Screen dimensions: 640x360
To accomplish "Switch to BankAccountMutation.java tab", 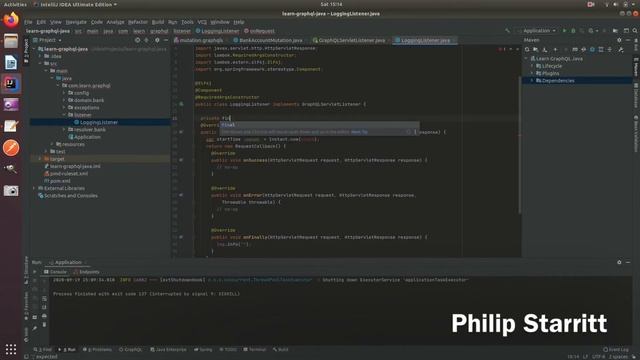I will click(x=267, y=40).
